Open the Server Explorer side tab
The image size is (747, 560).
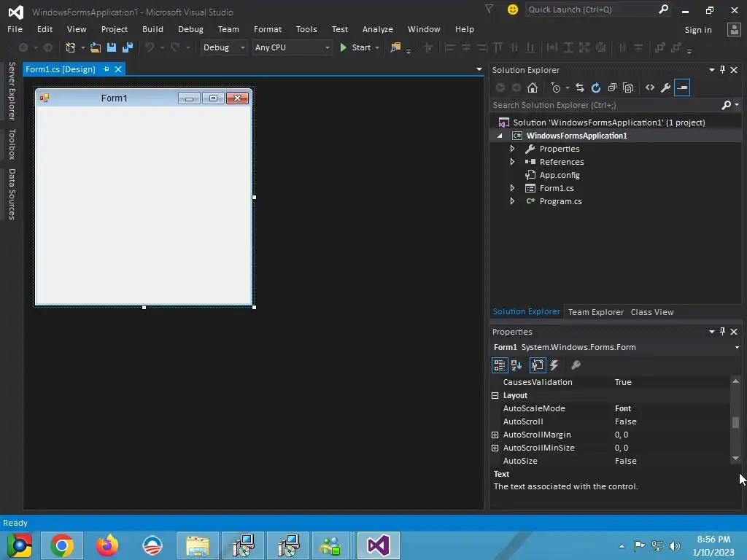pyautogui.click(x=12, y=90)
